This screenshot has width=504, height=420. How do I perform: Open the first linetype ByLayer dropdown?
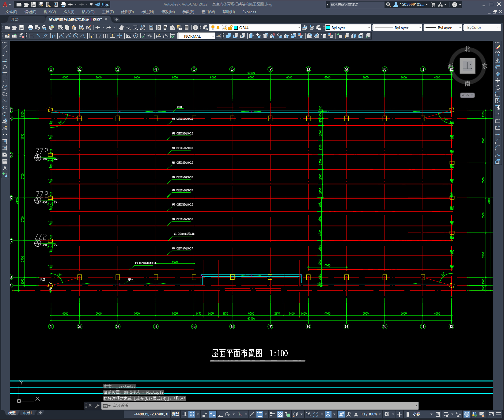[x=420, y=28]
